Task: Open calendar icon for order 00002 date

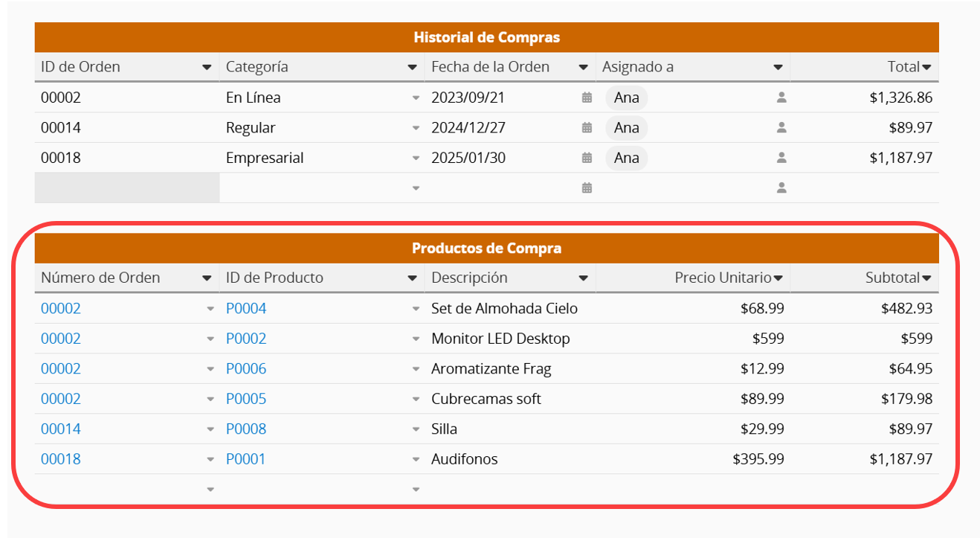Action: pos(587,97)
